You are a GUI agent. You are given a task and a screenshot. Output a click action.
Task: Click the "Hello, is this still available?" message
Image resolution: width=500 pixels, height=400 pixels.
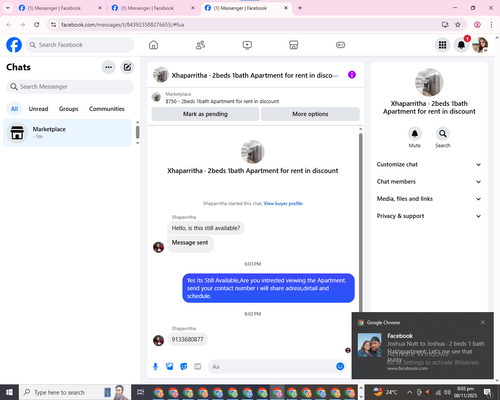click(x=206, y=228)
